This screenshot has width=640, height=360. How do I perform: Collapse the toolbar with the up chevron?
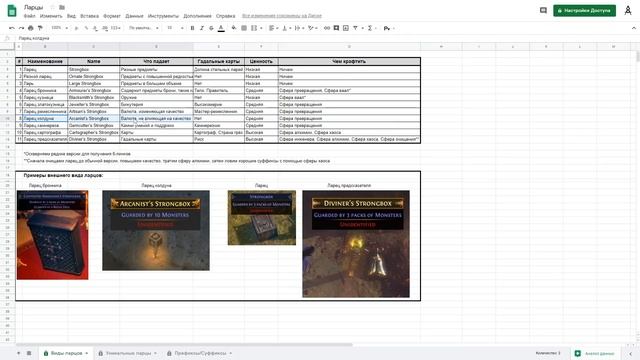coord(633,28)
